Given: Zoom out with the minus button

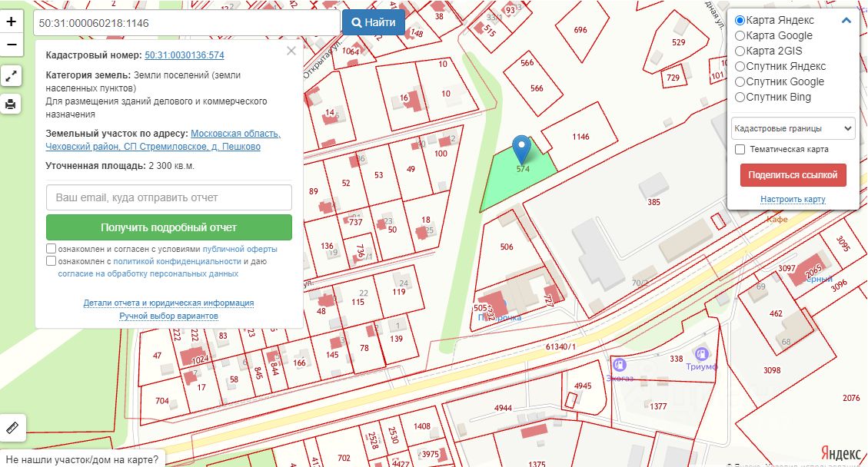Looking at the screenshot, I should 12,45.
